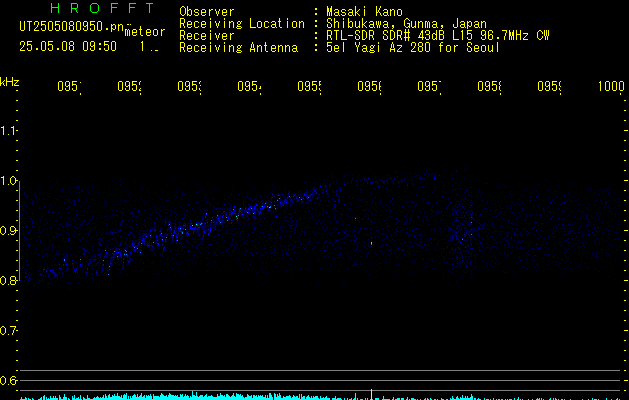Click the word meteor
The image size is (629, 400).
145,32
